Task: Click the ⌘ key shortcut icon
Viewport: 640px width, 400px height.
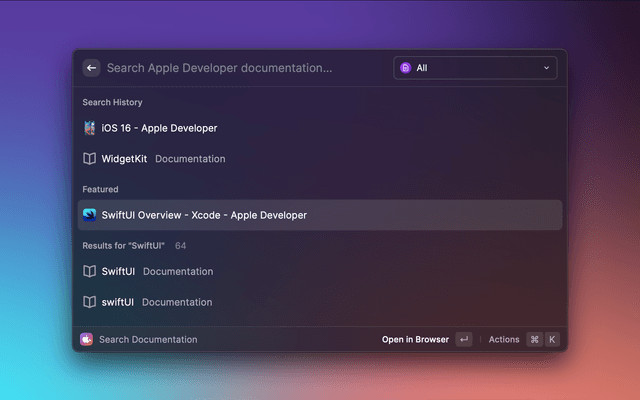Action: pyautogui.click(x=534, y=339)
